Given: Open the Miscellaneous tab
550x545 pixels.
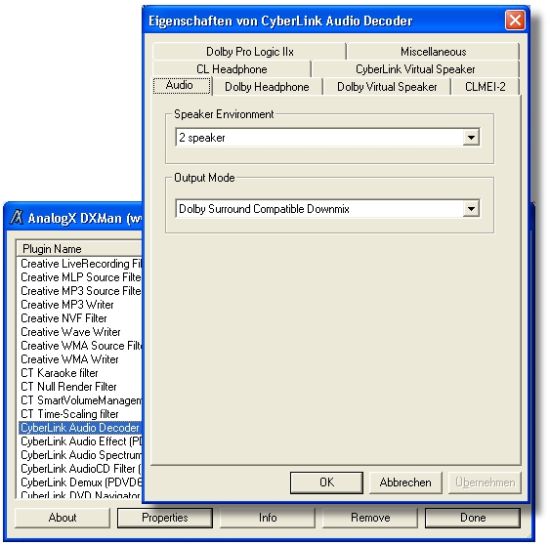Looking at the screenshot, I should point(433,52).
